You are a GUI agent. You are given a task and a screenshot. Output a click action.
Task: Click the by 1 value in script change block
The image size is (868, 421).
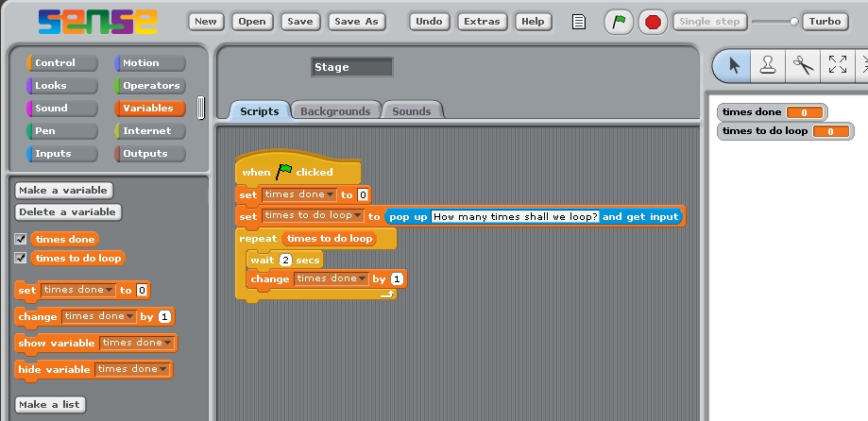(x=397, y=278)
